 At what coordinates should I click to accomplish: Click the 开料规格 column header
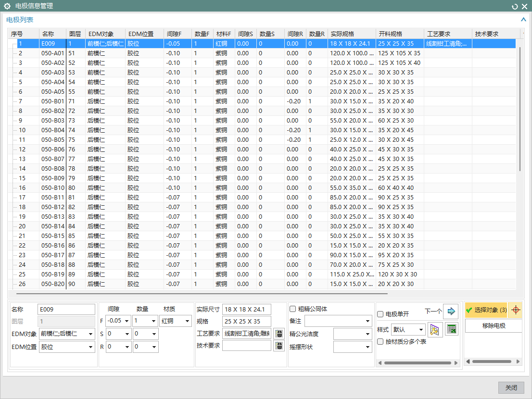coord(400,34)
